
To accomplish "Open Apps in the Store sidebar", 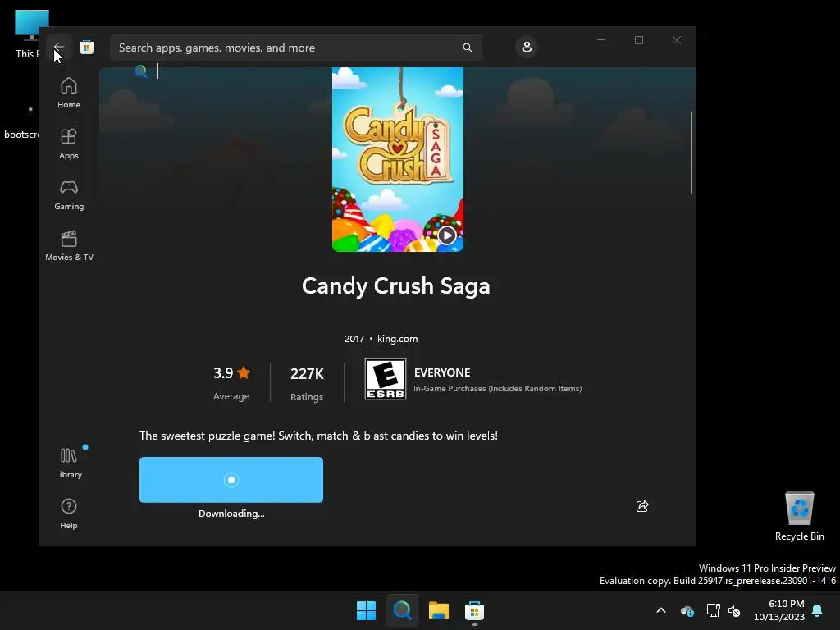I will tap(69, 144).
